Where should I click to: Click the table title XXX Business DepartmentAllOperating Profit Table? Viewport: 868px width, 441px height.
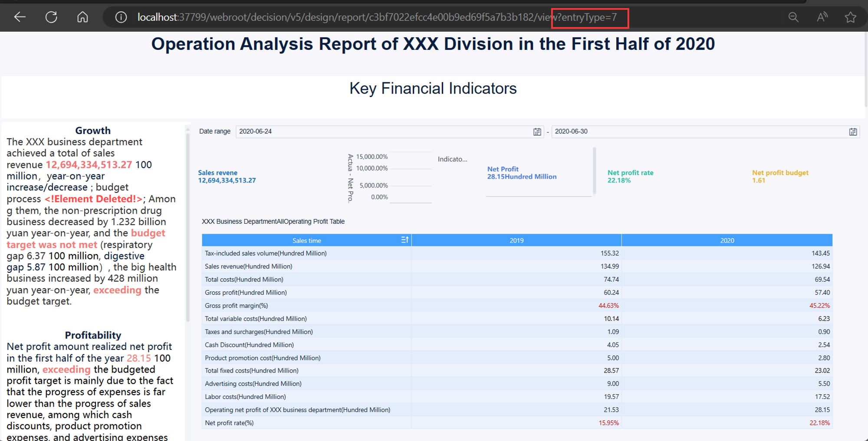(x=273, y=222)
